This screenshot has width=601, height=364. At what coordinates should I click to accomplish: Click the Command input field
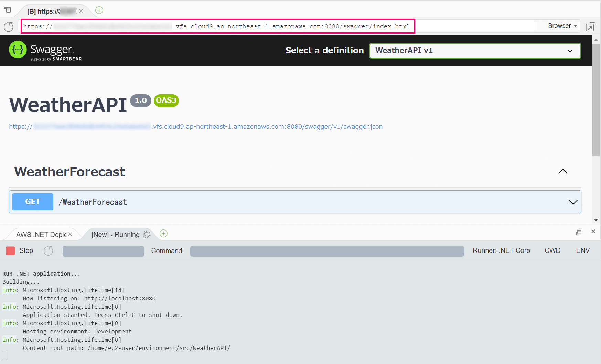click(x=326, y=251)
